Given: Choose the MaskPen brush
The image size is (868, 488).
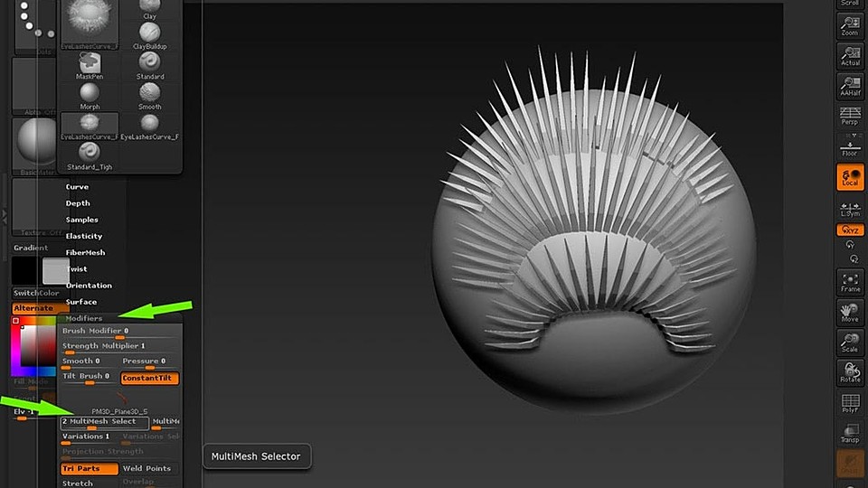Looking at the screenshot, I should [90, 66].
